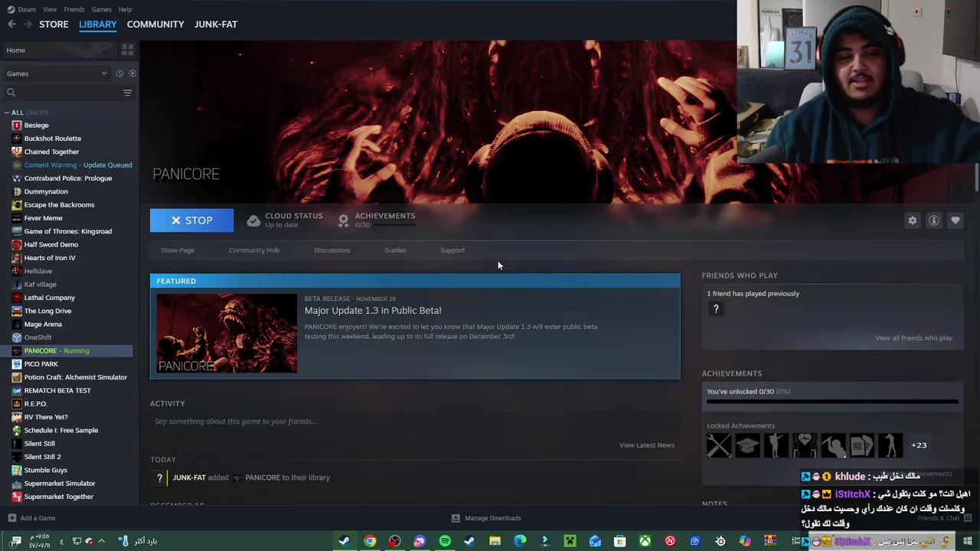
Task: Open PANICORE Community Hub link
Action: point(254,250)
